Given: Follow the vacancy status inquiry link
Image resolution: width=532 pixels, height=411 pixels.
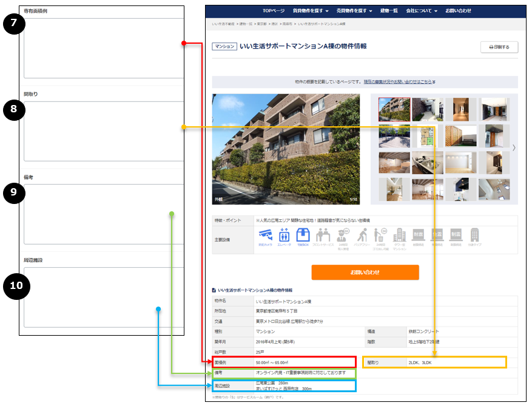Looking at the screenshot, I should point(399,81).
